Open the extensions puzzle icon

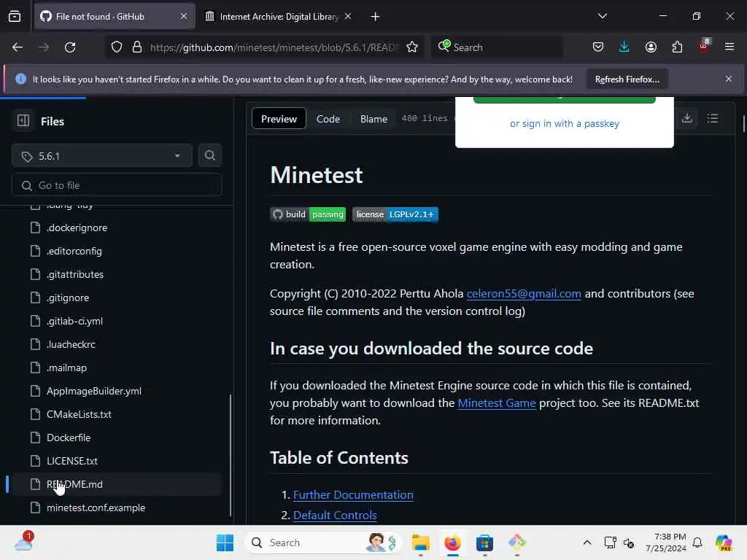click(x=677, y=47)
